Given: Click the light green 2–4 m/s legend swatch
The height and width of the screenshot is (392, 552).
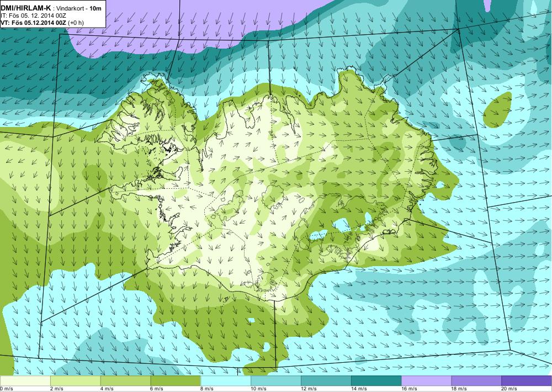Looking at the screenshot, I should (x=75, y=381).
